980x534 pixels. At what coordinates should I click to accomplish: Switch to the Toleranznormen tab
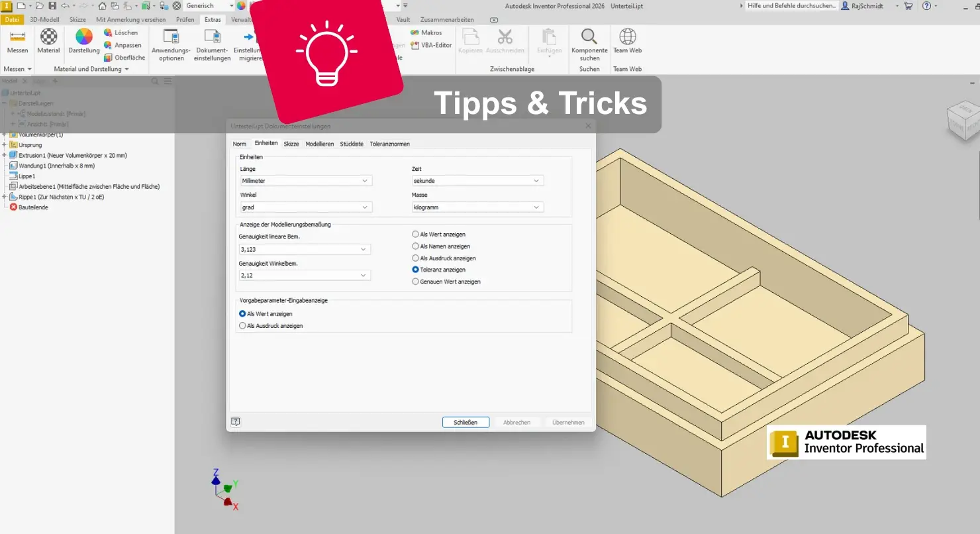pyautogui.click(x=390, y=144)
